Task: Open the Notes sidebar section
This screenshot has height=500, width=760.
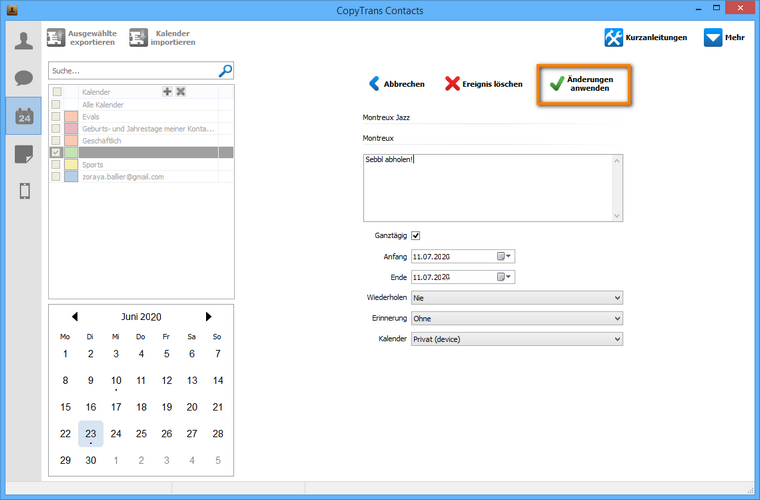Action: (24, 154)
